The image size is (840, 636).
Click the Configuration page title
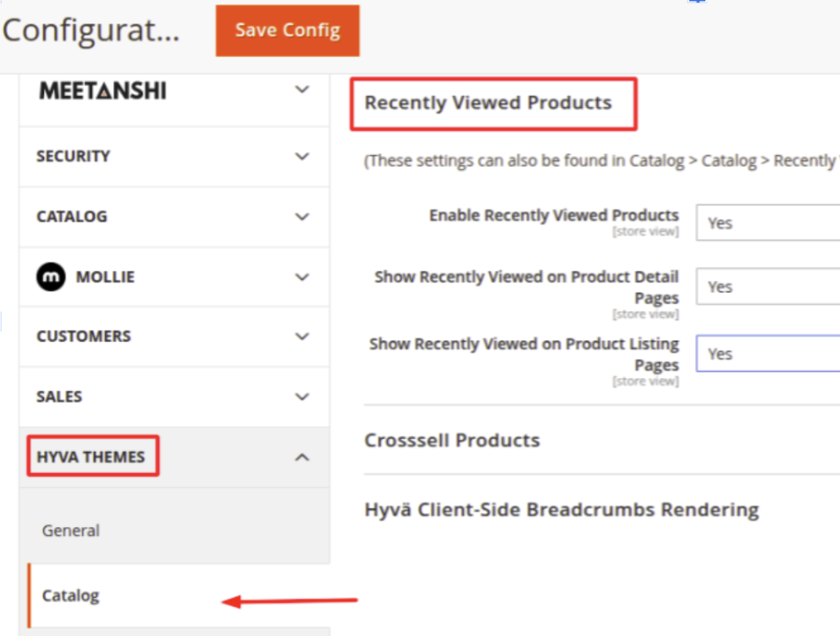pyautogui.click(x=91, y=31)
